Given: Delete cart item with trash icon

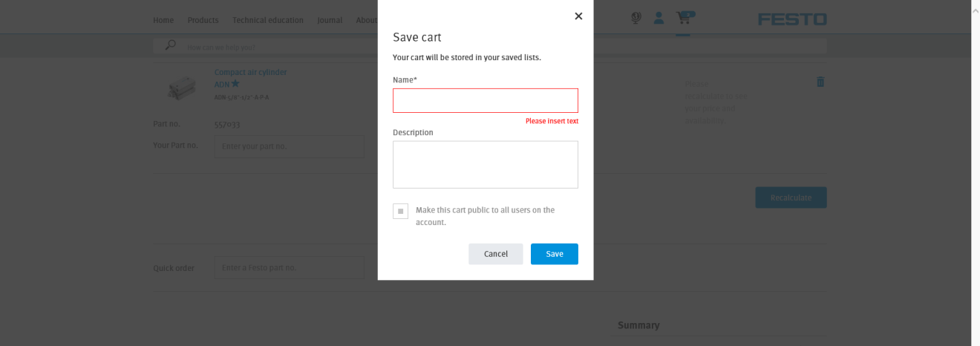Looking at the screenshot, I should tap(820, 82).
